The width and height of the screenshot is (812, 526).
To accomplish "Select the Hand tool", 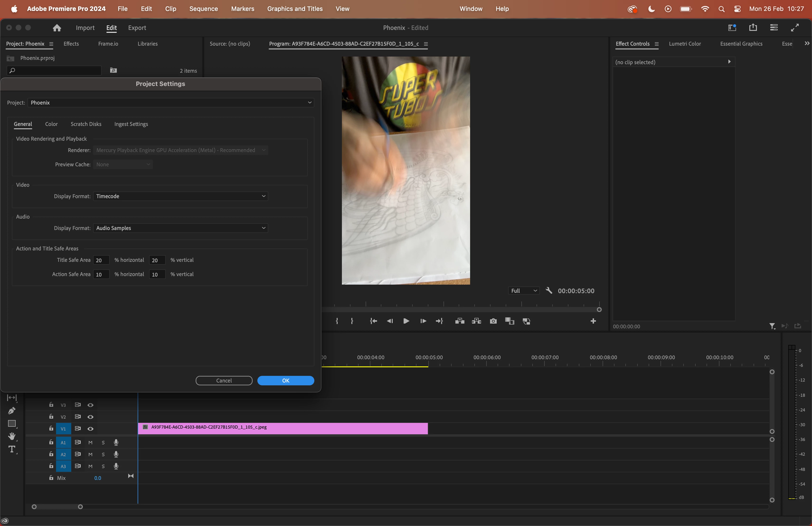I will click(12, 436).
